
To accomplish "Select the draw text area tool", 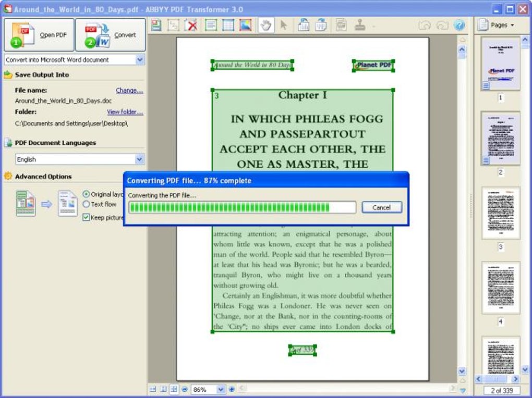I will pyautogui.click(x=211, y=26).
